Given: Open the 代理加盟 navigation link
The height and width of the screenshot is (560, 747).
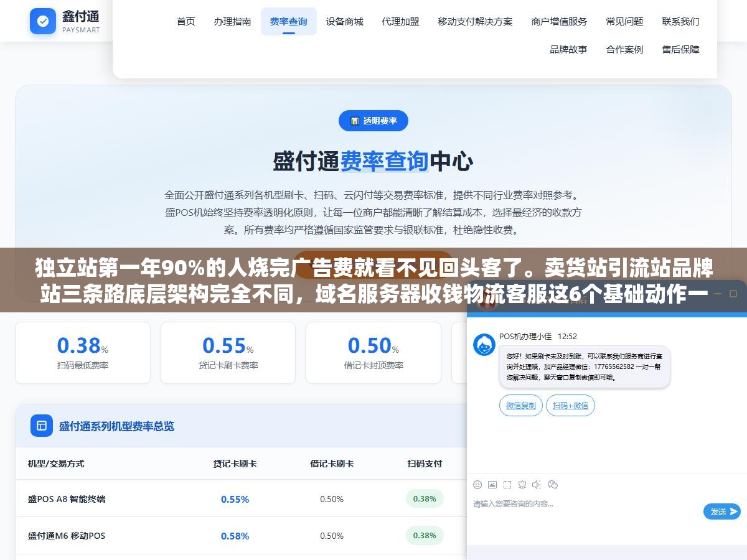Looking at the screenshot, I should click(400, 21).
